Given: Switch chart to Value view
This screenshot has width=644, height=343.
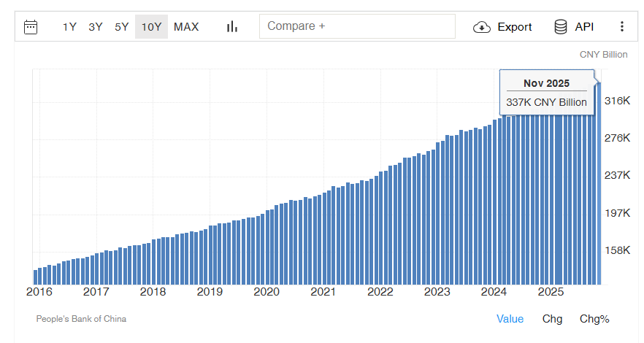Looking at the screenshot, I should click(510, 319).
